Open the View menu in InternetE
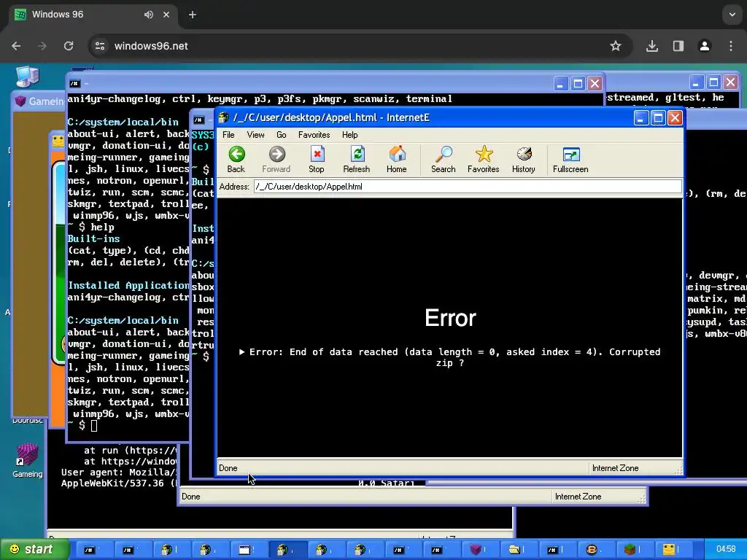This screenshot has width=747, height=560. coord(256,135)
